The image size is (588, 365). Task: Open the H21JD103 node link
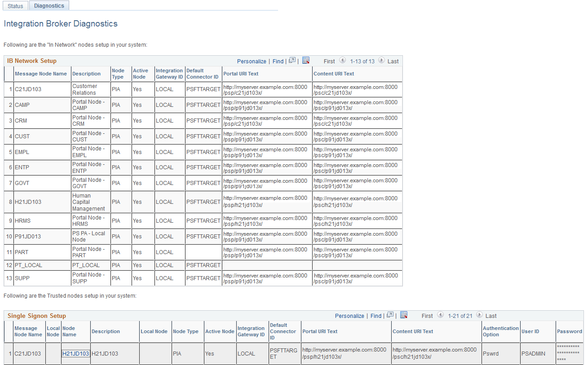tap(75, 353)
